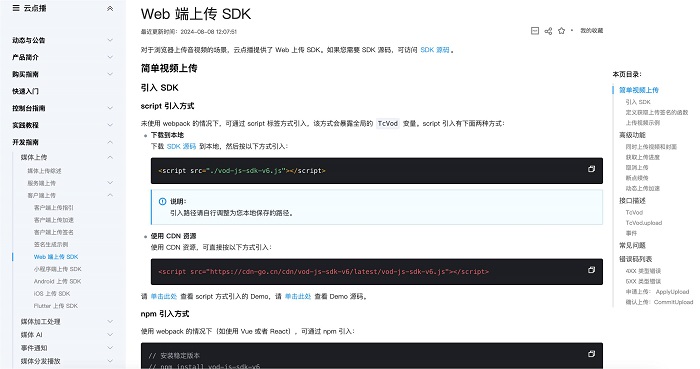
Task: Jump to 定义获取上传签名的函数 in contents
Action: coord(657,112)
